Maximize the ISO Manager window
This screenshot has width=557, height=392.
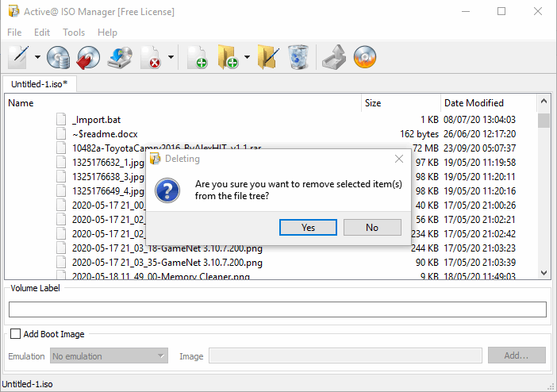click(501, 11)
